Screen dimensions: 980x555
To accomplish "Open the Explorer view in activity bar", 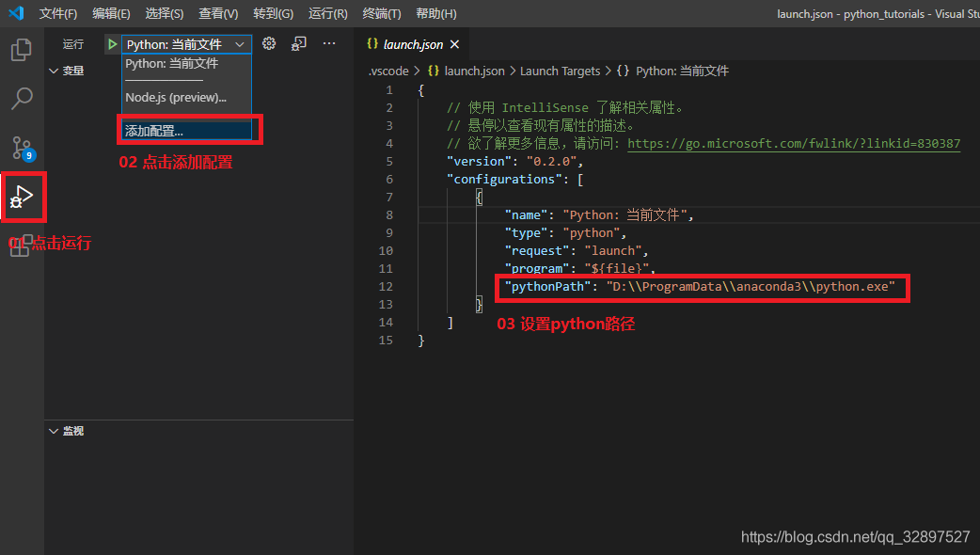I will coord(22,49).
